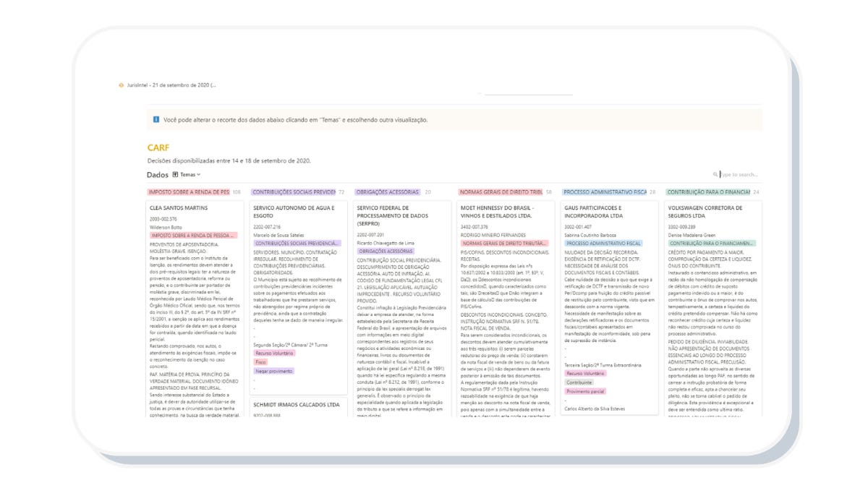The width and height of the screenshot is (868, 488).
Task: Click the name Sabrina Coutinho Barbosa
Action: 589,236
